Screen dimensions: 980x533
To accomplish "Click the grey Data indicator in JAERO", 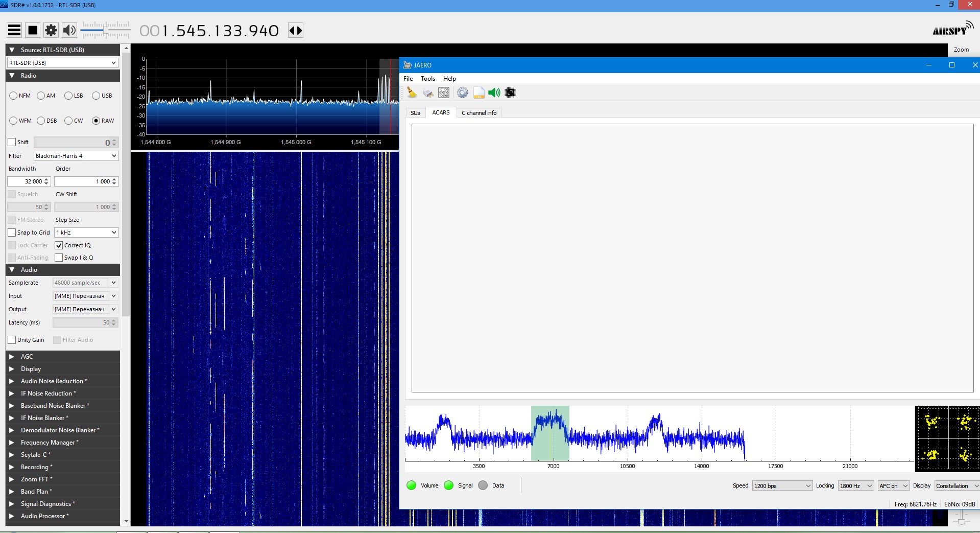I will [x=483, y=485].
